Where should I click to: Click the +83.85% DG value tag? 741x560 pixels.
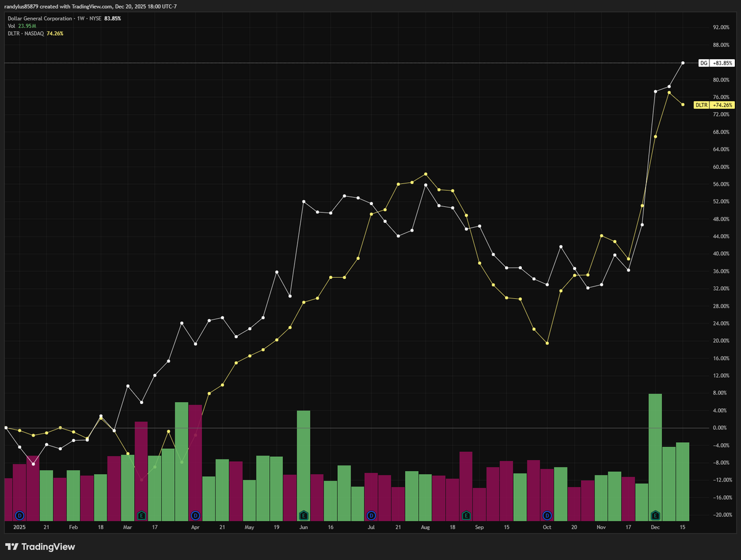click(x=722, y=63)
